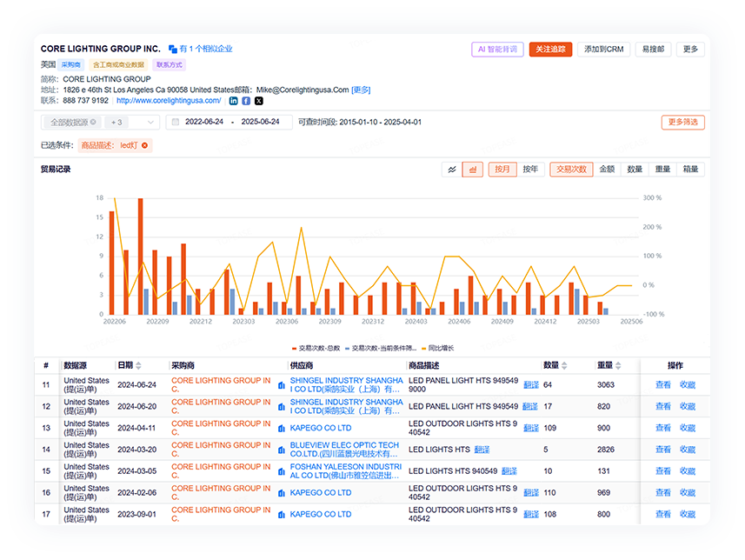
Task: Toggle the 交易次数-总数 legend series
Action: 316,348
